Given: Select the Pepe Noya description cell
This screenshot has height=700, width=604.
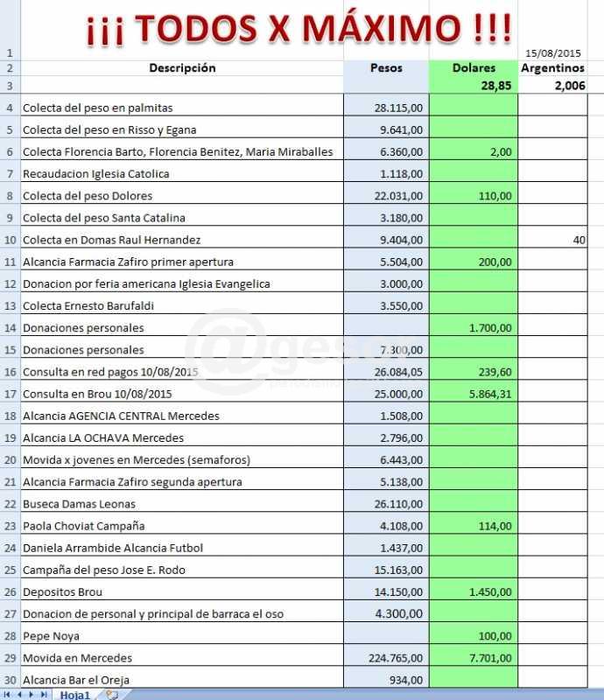Looking at the screenshot, I should tap(182, 636).
